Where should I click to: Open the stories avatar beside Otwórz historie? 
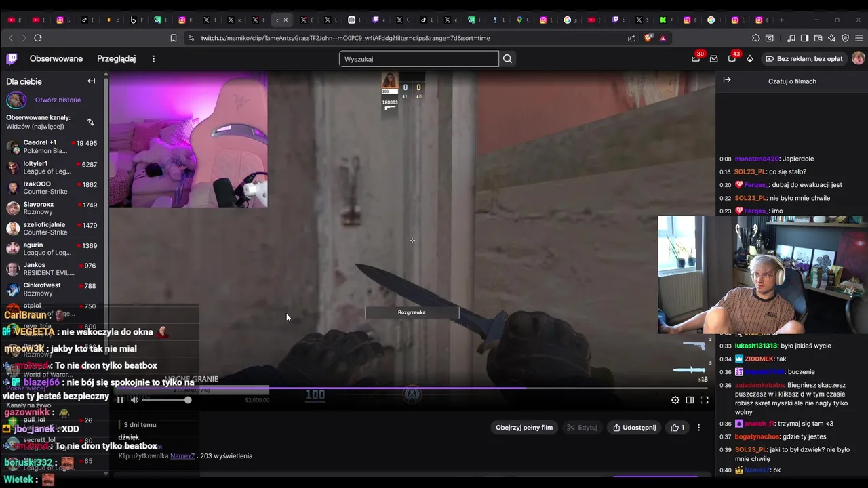tap(16, 100)
